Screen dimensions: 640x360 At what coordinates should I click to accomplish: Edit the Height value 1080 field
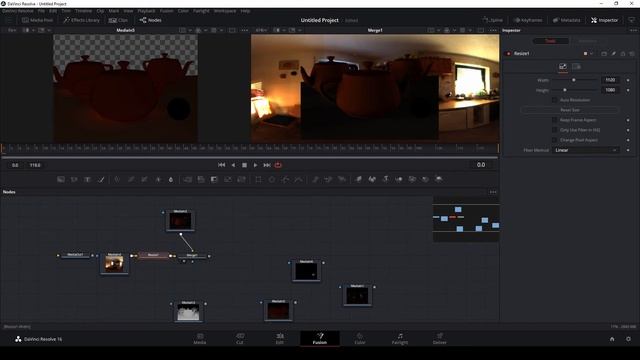coord(610,90)
